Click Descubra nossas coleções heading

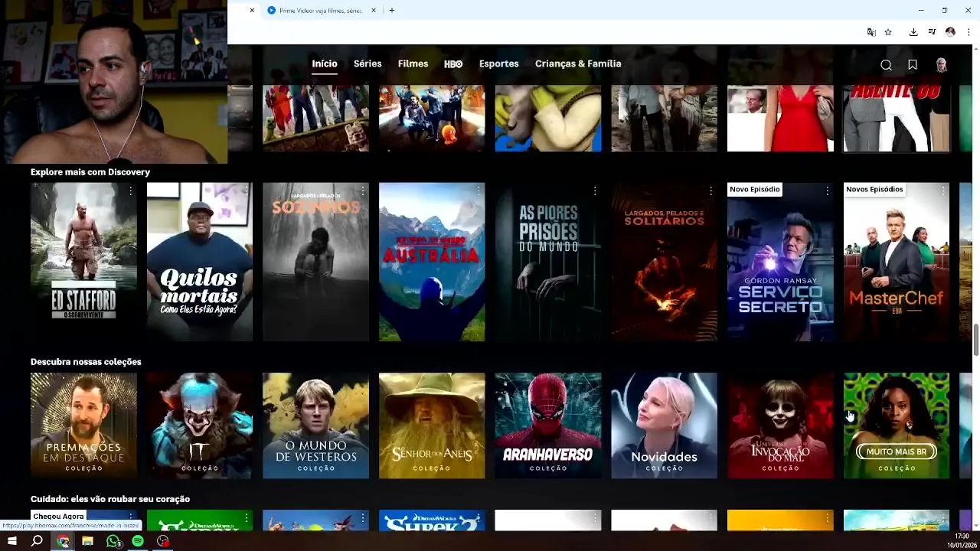point(86,362)
